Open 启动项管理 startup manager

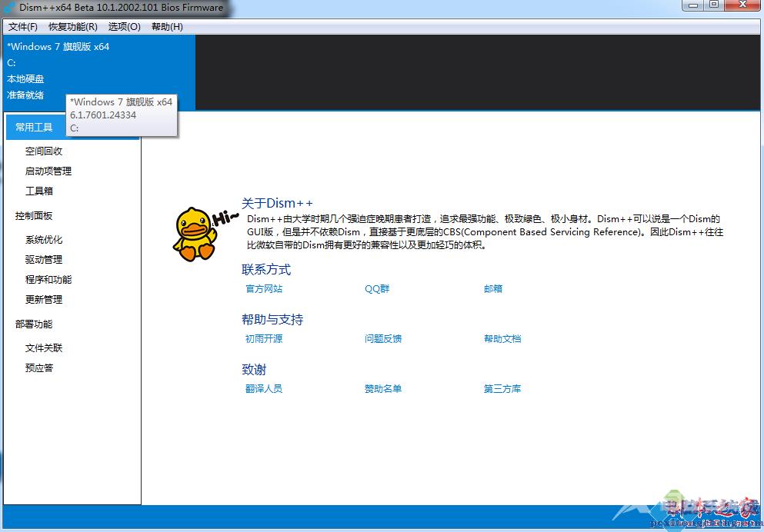coord(47,171)
